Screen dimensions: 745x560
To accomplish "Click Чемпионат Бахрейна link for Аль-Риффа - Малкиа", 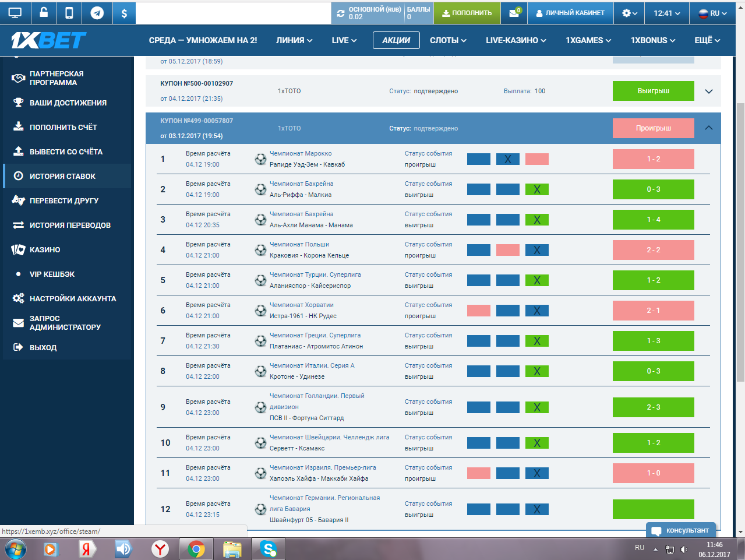I will pyautogui.click(x=302, y=184).
